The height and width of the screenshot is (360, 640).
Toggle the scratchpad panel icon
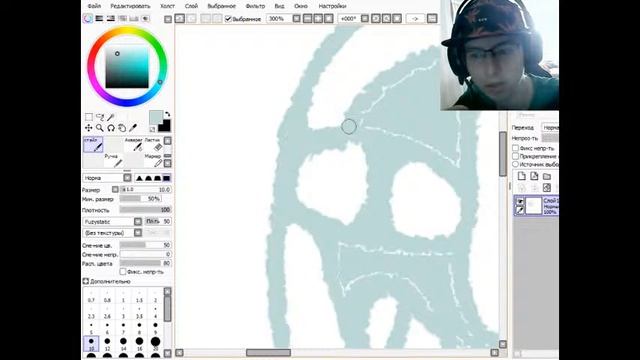point(145,18)
